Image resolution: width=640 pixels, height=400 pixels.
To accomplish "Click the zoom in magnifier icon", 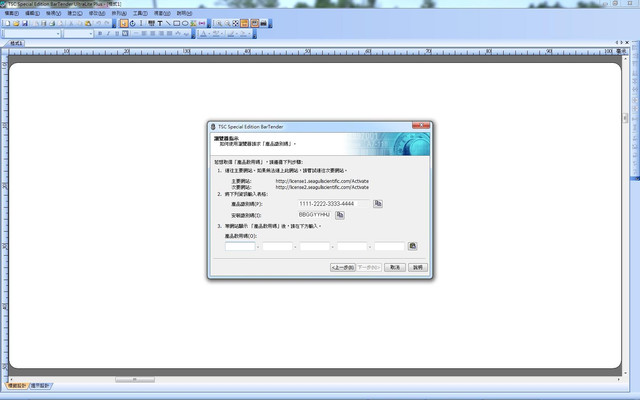I will tap(219, 23).
